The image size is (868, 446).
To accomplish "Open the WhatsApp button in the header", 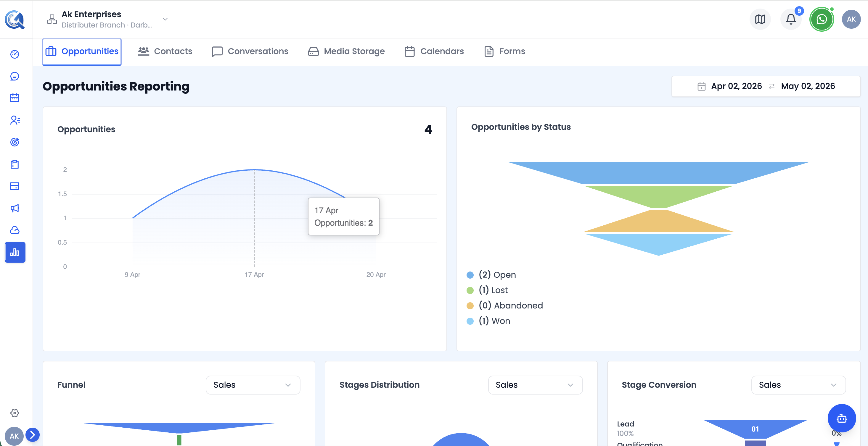I will click(x=822, y=19).
